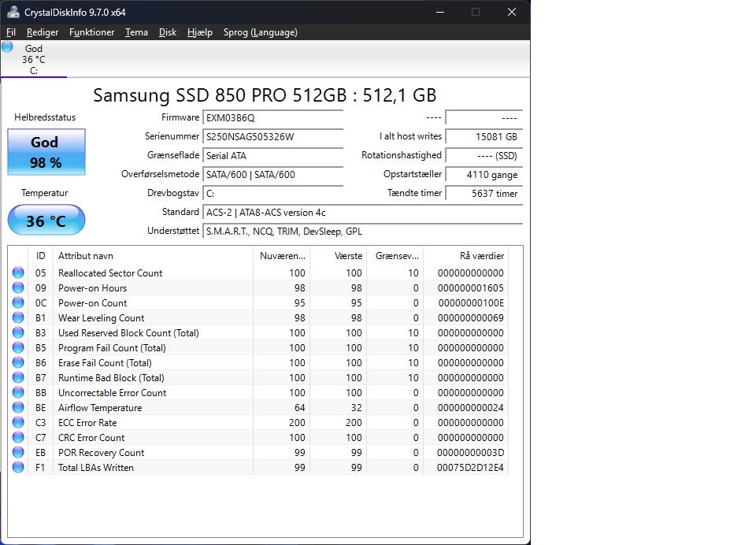This screenshot has width=756, height=545.
Task: Click the status orb for Total LBAs Written
Action: click(18, 468)
